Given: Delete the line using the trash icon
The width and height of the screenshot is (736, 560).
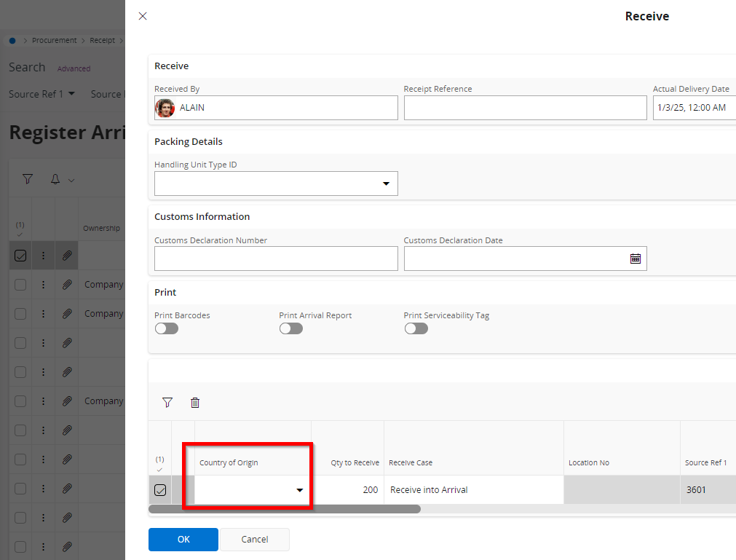Looking at the screenshot, I should point(195,402).
